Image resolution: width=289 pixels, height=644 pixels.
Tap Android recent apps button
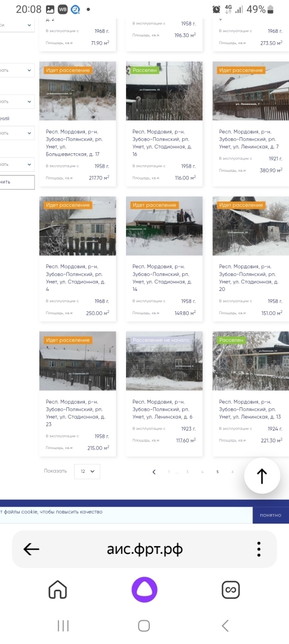click(x=63, y=626)
